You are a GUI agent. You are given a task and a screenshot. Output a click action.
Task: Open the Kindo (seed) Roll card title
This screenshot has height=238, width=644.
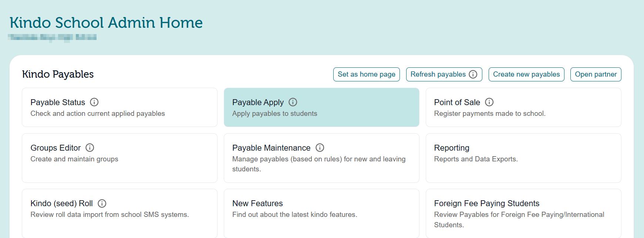point(62,204)
